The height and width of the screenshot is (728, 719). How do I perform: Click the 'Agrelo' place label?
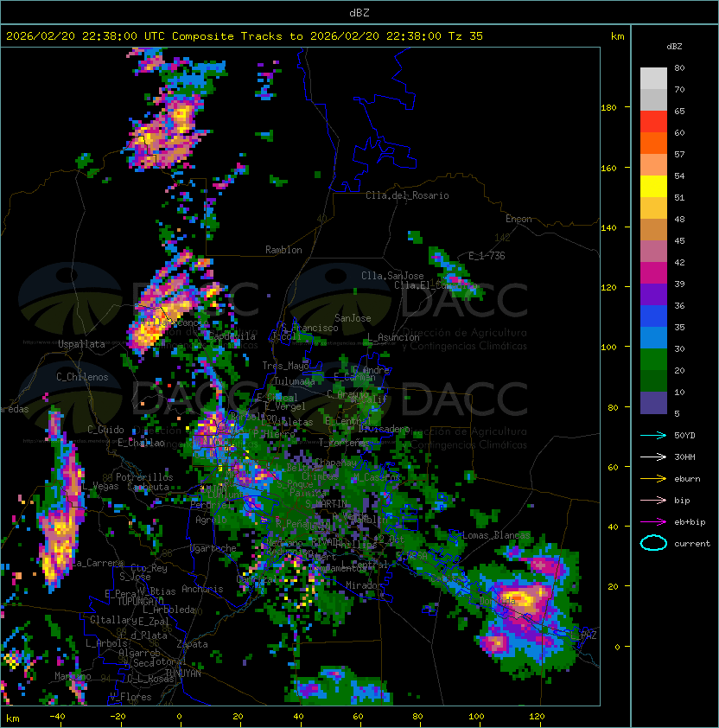point(211,520)
